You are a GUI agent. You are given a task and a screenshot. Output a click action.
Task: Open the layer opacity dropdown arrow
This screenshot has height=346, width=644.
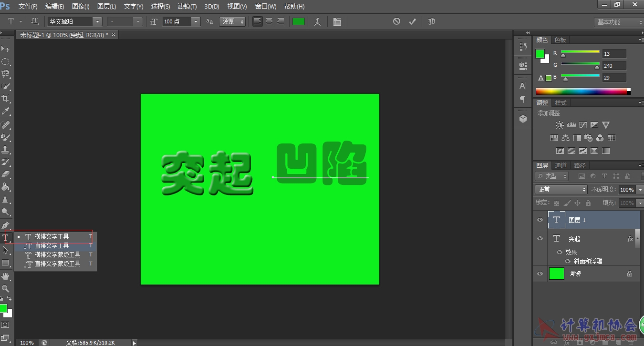[640, 190]
